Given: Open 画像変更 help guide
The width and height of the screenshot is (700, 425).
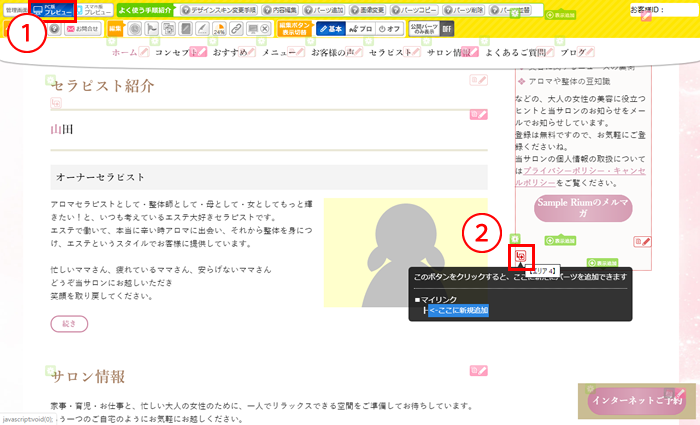Looking at the screenshot, I should 368,10.
